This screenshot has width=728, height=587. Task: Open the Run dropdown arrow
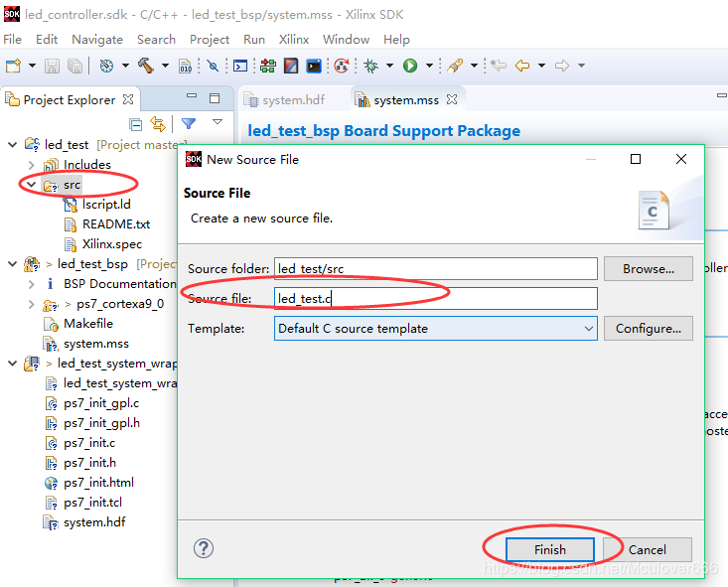429,66
